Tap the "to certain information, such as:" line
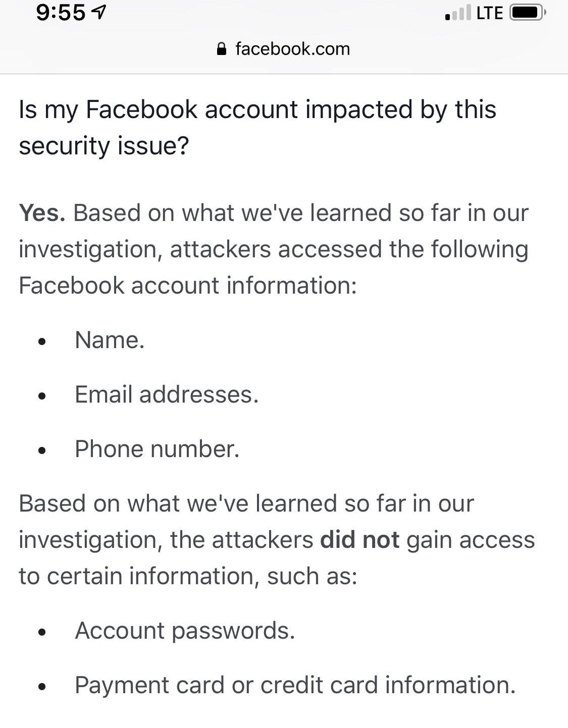Screen dimensions: 568x728 click(x=188, y=576)
